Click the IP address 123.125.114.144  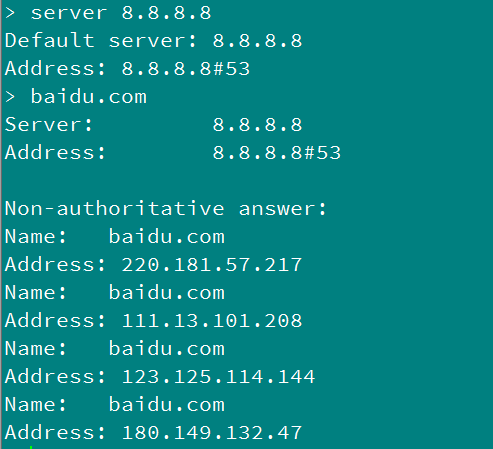click(x=218, y=377)
